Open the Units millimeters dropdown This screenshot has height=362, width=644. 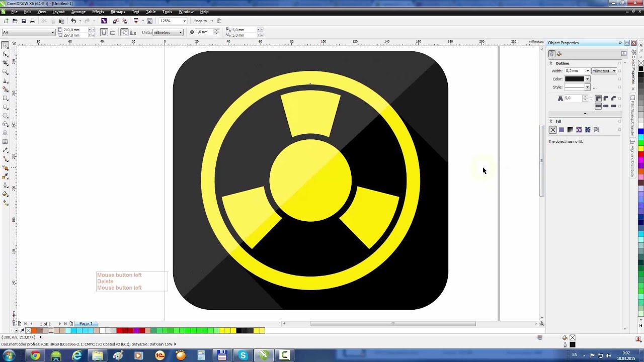[x=180, y=33]
